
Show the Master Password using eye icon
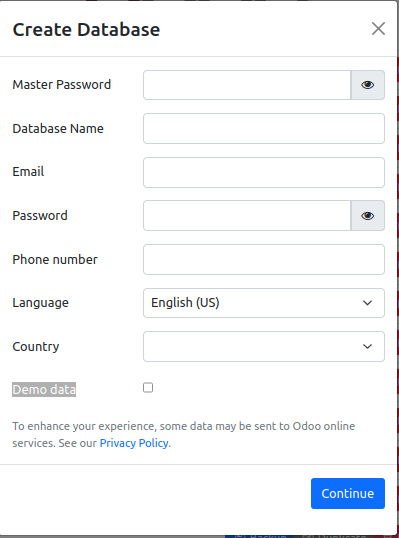tap(367, 85)
